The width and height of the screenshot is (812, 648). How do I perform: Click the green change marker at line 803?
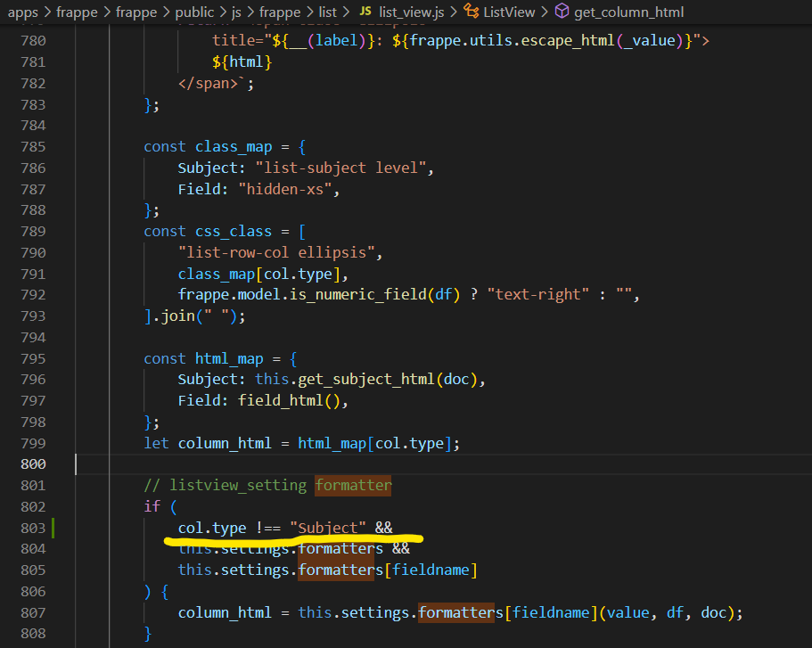(x=53, y=529)
